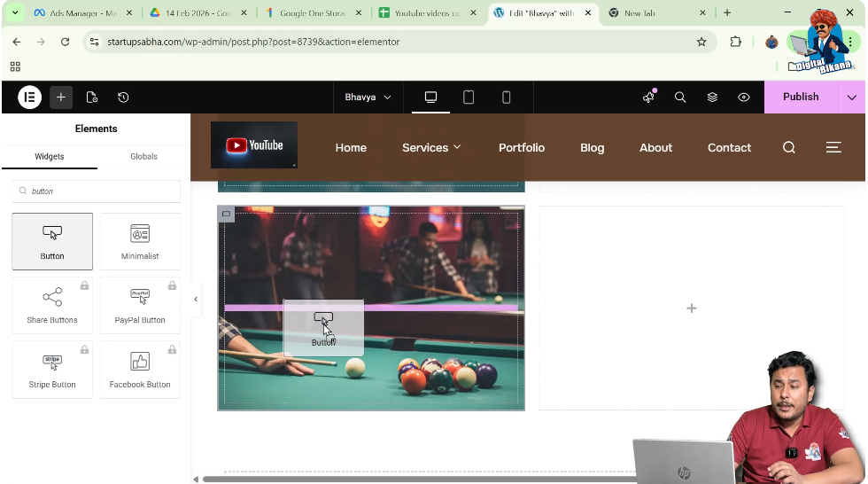Select the Minimalist widget
Image resolution: width=868 pixels, height=484 pixels.
pyautogui.click(x=140, y=241)
